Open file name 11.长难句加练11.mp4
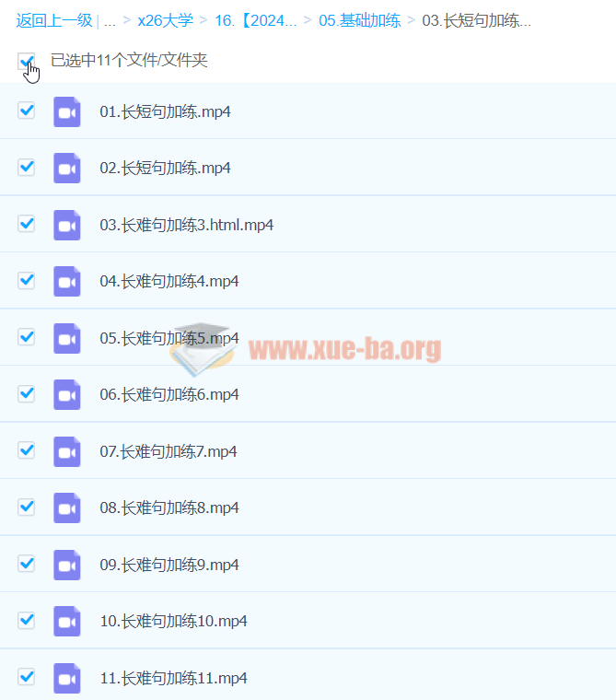The image size is (616, 700). [x=173, y=678]
